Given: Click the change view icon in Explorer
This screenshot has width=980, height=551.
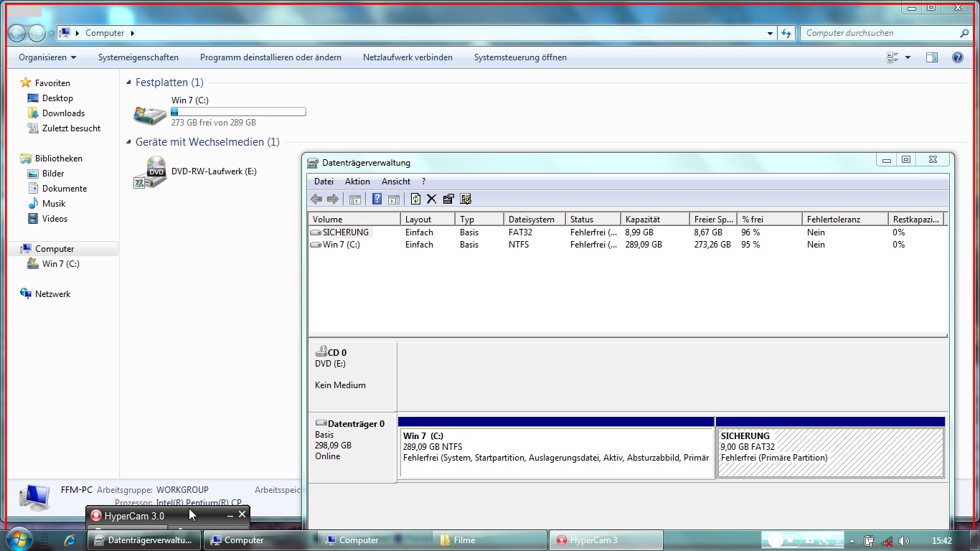Looking at the screenshot, I should click(x=892, y=57).
